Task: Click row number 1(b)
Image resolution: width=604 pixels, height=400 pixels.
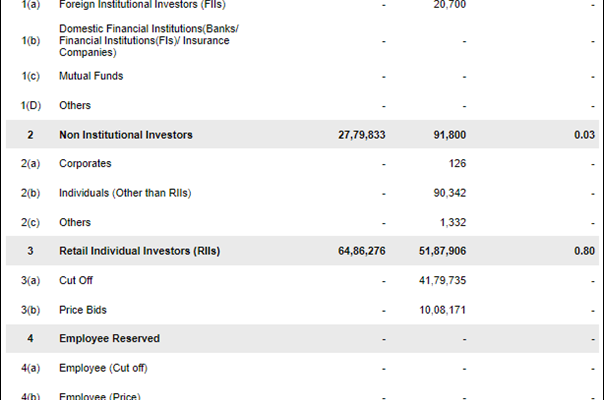Action: click(30, 40)
